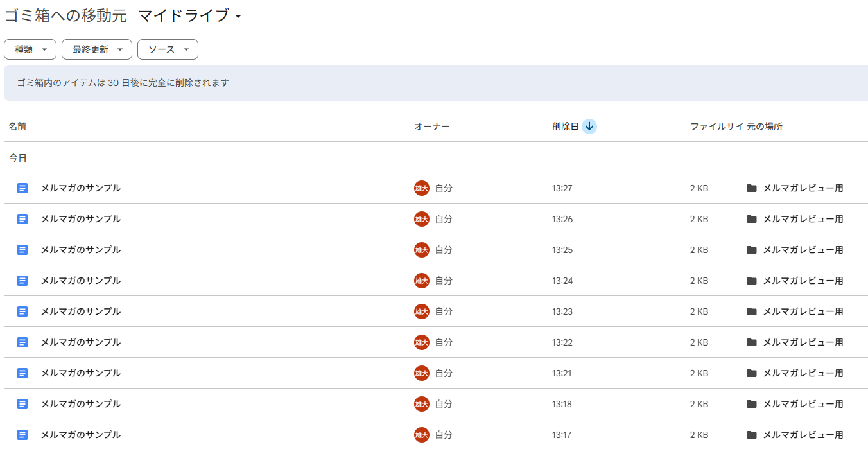Viewport: 868px width, 456px height.
Task: Click the owner avatar in the 13:18 row
Action: 422,404
